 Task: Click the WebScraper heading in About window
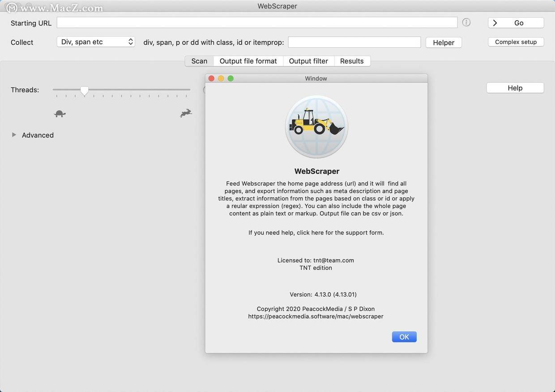pyautogui.click(x=317, y=171)
